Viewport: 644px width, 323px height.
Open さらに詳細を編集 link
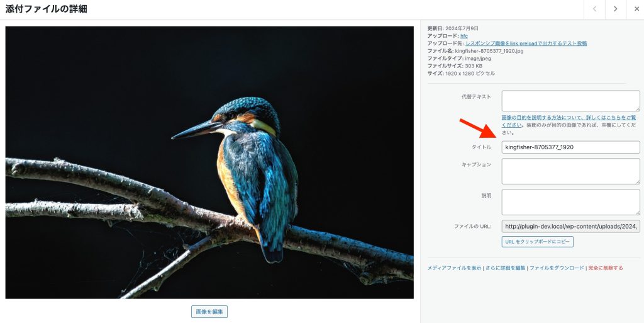click(x=505, y=268)
